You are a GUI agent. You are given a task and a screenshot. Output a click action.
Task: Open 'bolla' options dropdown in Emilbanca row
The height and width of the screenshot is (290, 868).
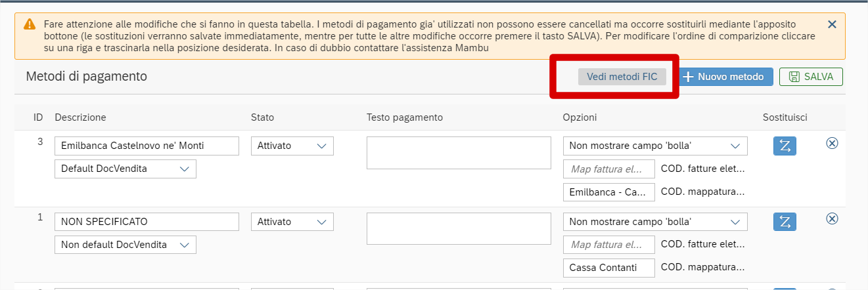tap(655, 146)
